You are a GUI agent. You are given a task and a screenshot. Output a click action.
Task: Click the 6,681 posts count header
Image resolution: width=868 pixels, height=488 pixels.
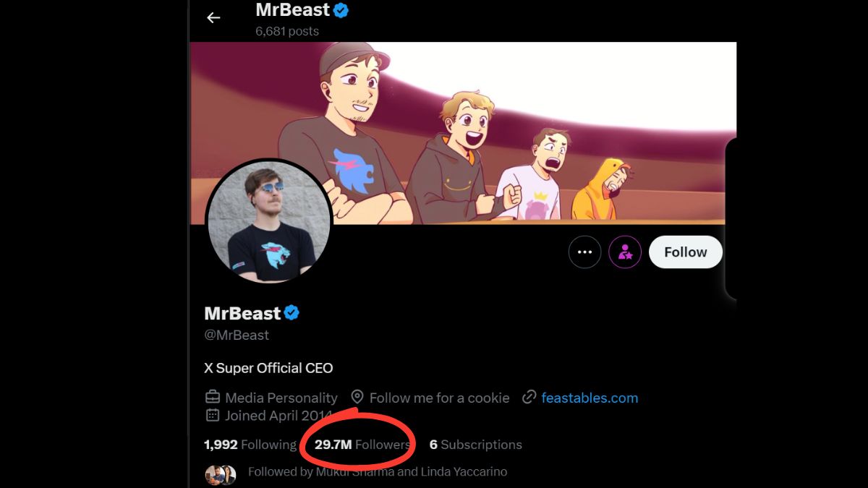coord(286,31)
